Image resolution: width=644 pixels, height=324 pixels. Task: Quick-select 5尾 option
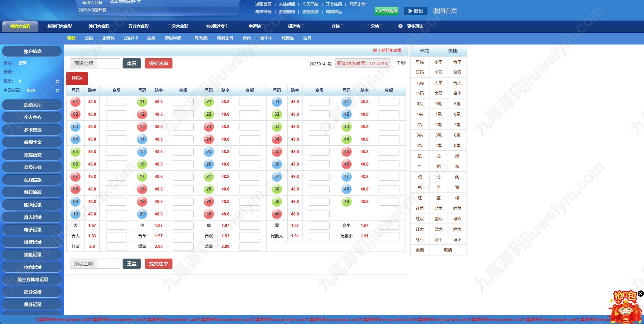tap(457, 104)
